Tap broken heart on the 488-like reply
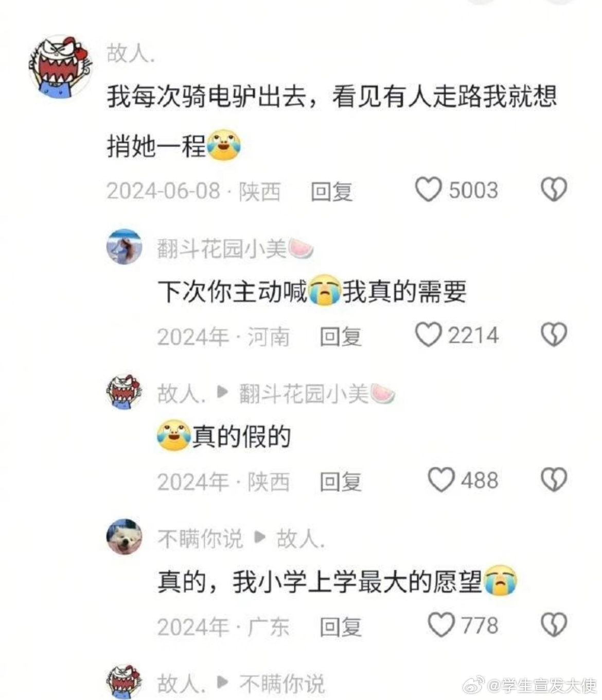The height and width of the screenshot is (700, 602). (554, 480)
